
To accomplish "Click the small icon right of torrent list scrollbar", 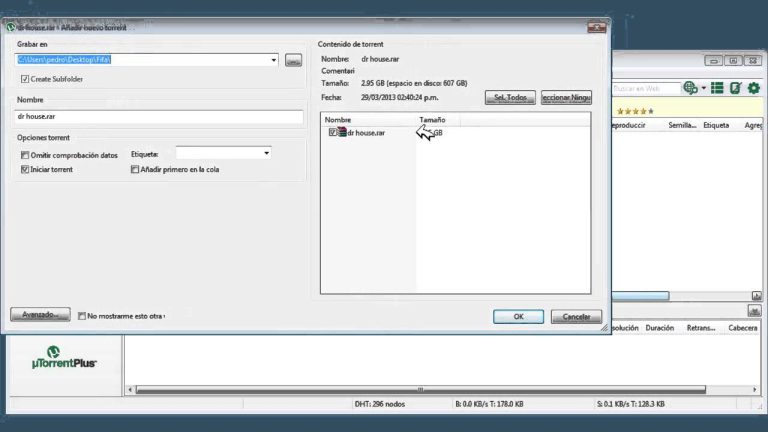I will click(756, 295).
